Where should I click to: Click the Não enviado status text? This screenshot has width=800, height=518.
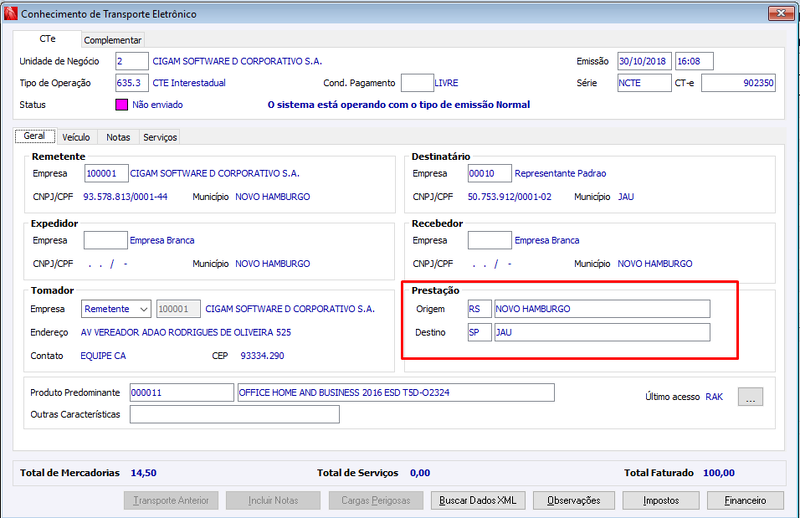point(158,105)
